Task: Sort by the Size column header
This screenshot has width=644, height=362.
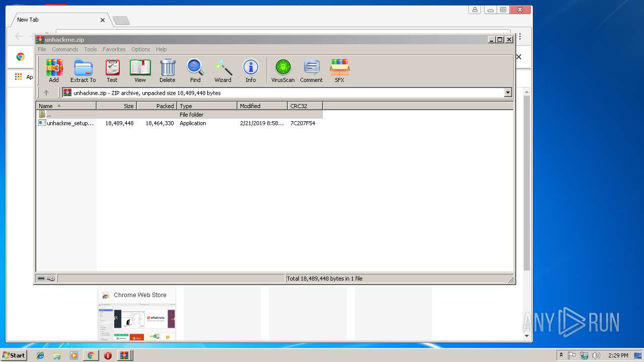Action: click(x=116, y=106)
